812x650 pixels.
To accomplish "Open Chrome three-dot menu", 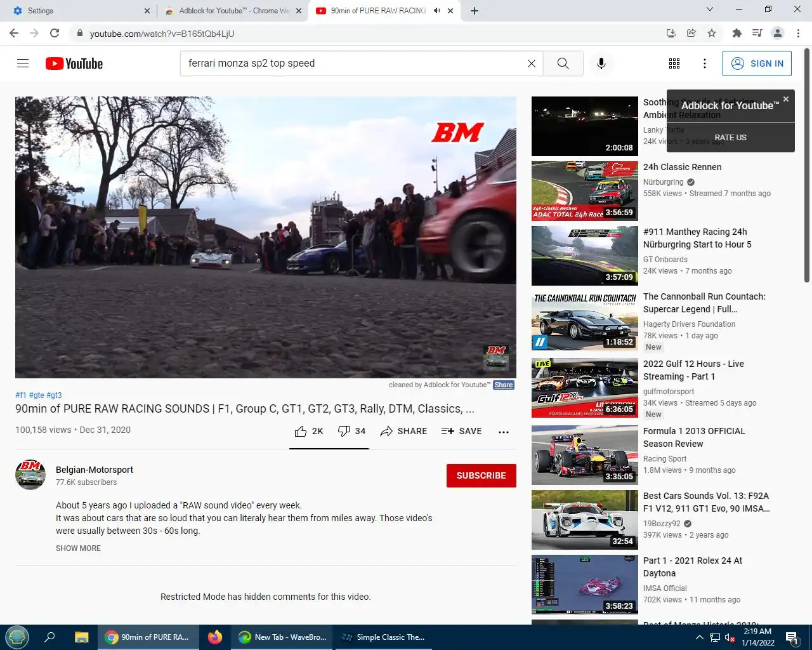I will 798,33.
